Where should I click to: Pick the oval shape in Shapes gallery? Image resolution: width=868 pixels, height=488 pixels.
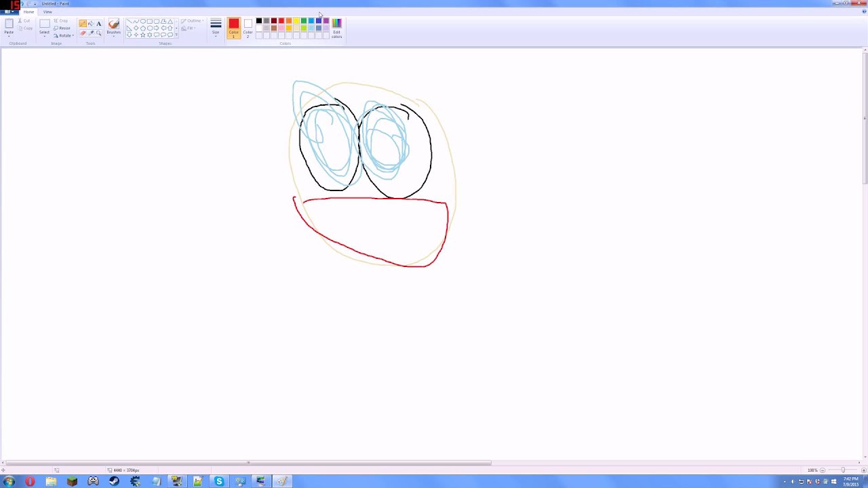(143, 21)
